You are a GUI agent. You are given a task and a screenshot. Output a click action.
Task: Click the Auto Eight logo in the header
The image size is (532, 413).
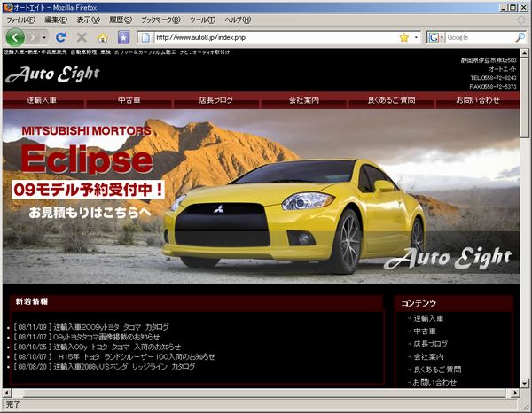click(x=52, y=74)
